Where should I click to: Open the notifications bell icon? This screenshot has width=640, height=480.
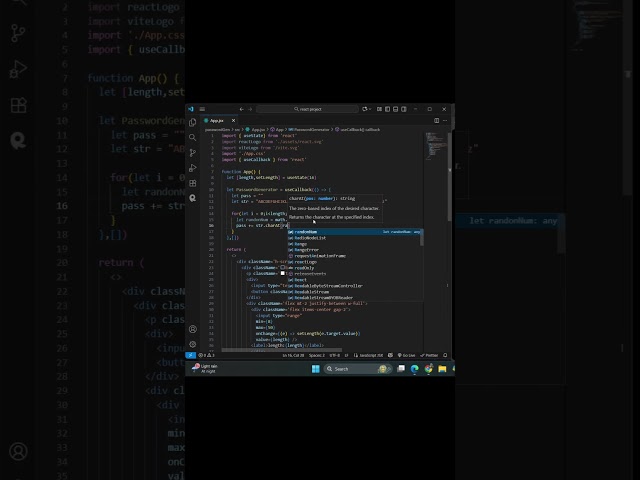coord(445,355)
